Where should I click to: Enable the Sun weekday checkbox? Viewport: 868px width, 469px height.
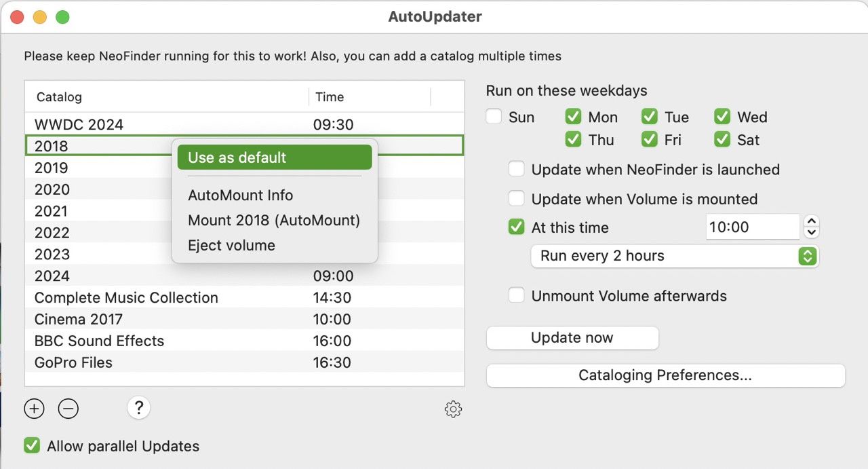click(x=494, y=117)
